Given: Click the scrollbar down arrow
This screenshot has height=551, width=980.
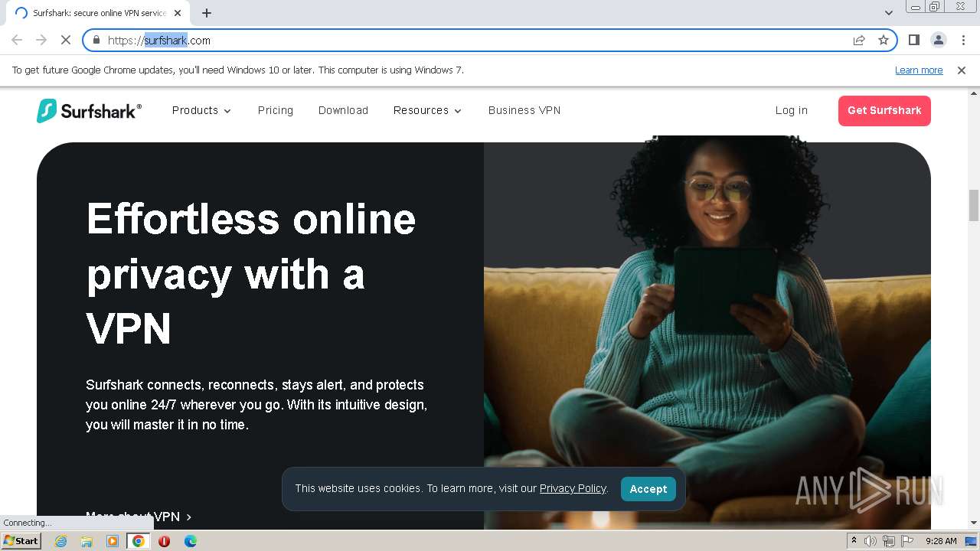Looking at the screenshot, I should 974,523.
